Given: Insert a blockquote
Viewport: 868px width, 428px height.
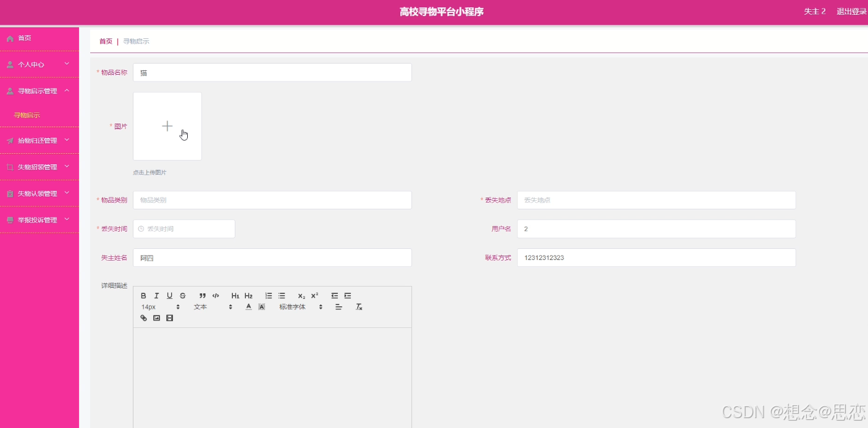Looking at the screenshot, I should coord(203,296).
